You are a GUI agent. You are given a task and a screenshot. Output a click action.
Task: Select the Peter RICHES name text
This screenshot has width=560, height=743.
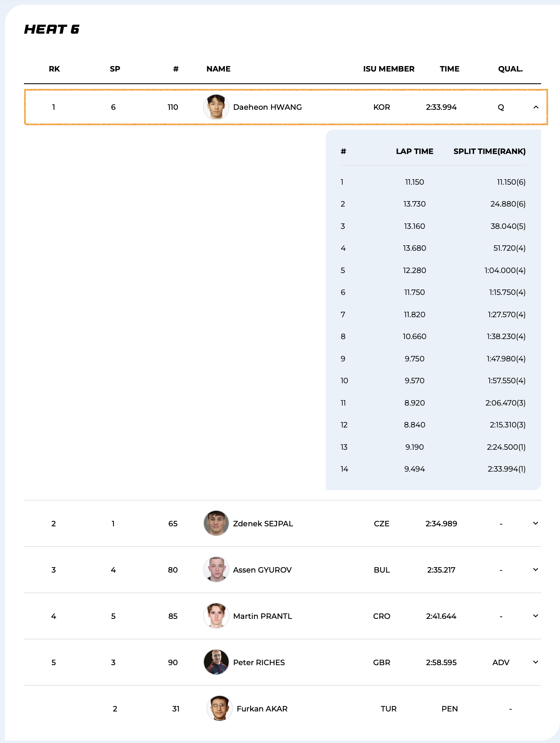pyautogui.click(x=259, y=663)
